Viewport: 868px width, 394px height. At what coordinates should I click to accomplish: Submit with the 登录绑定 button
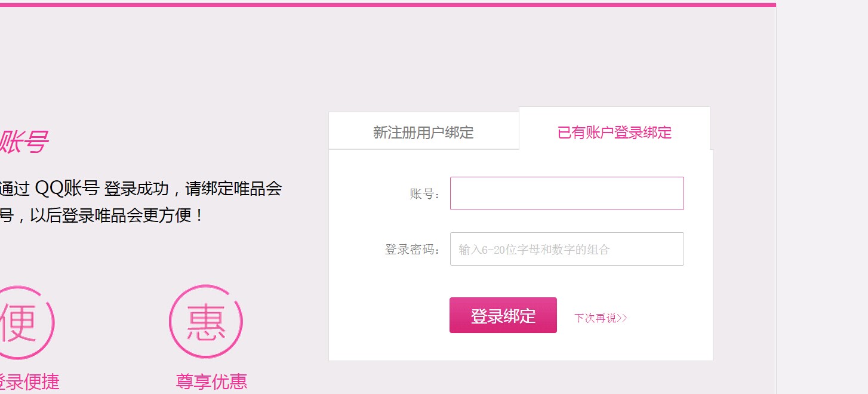[x=503, y=315]
